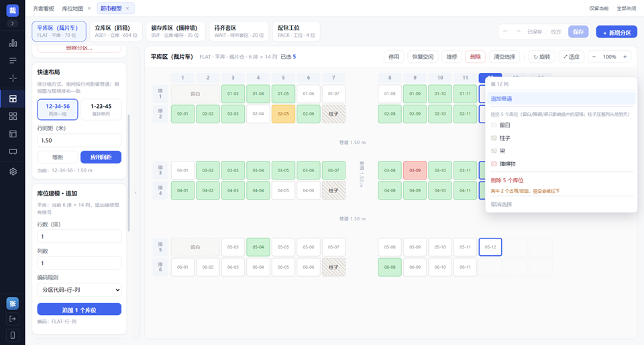Open the list lines sidebar icon
The height and width of the screenshot is (345, 644).
click(x=13, y=61)
